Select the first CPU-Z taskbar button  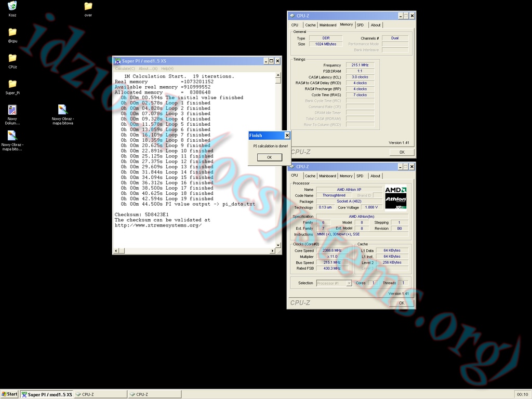coord(100,395)
